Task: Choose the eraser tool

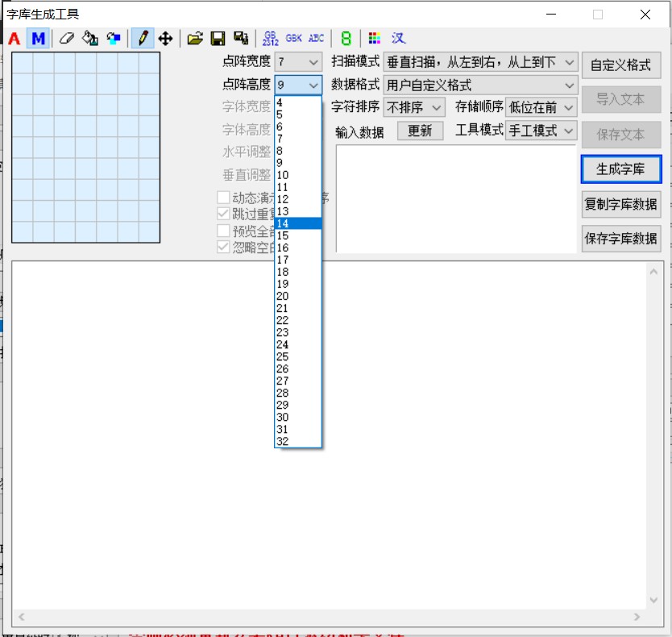Action: click(66, 39)
